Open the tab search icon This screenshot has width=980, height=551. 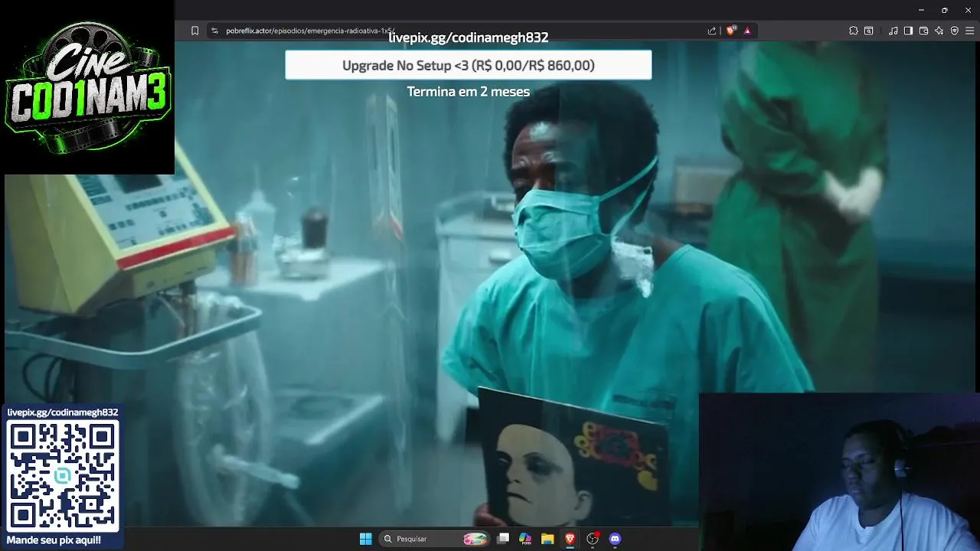coord(869,31)
